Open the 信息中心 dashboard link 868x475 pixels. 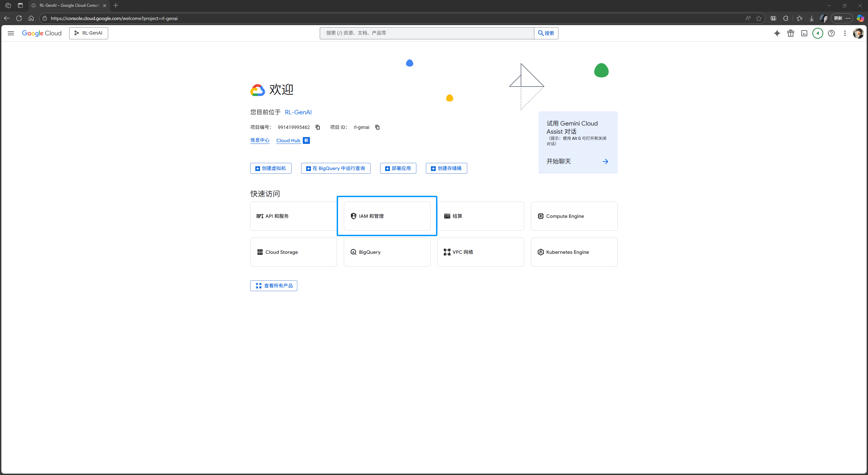click(260, 140)
